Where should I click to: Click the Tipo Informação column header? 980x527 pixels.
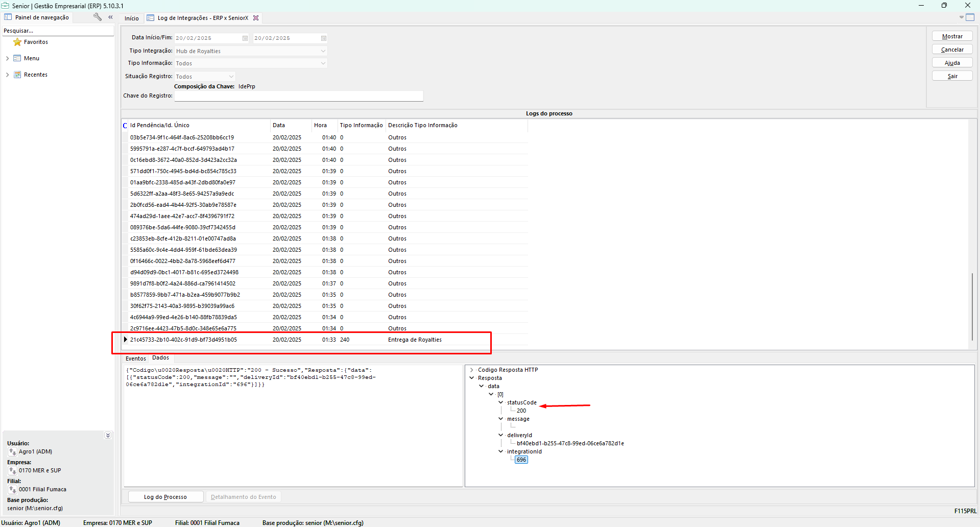click(362, 125)
